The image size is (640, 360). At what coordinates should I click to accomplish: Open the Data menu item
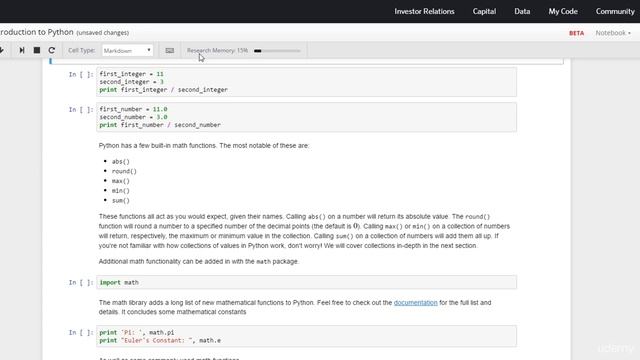coord(522,11)
